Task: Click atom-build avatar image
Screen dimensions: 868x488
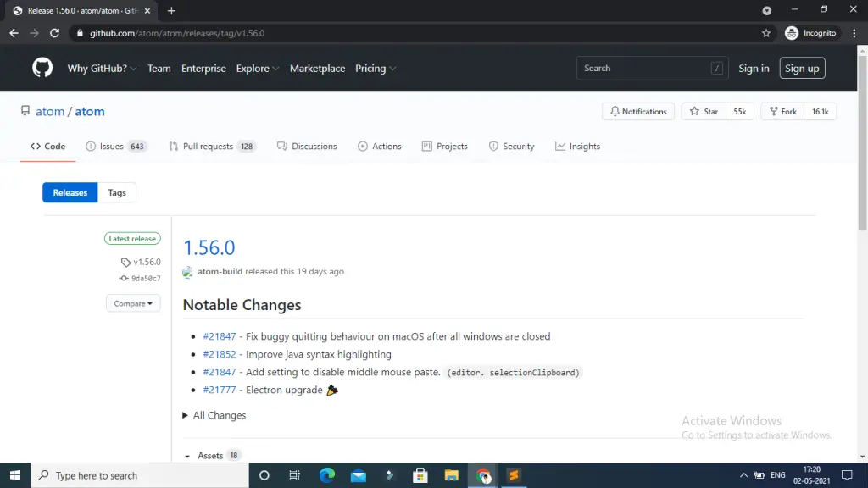Action: [x=187, y=272]
